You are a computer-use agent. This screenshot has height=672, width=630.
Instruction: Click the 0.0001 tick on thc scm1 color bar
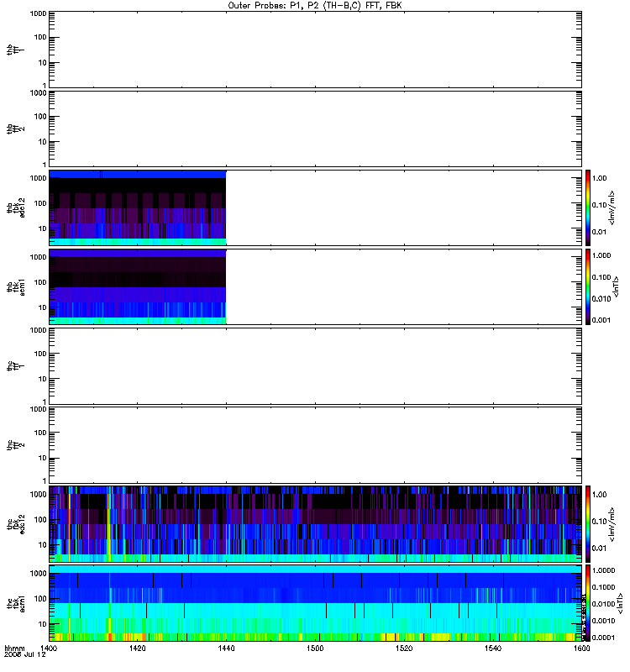coord(603,638)
